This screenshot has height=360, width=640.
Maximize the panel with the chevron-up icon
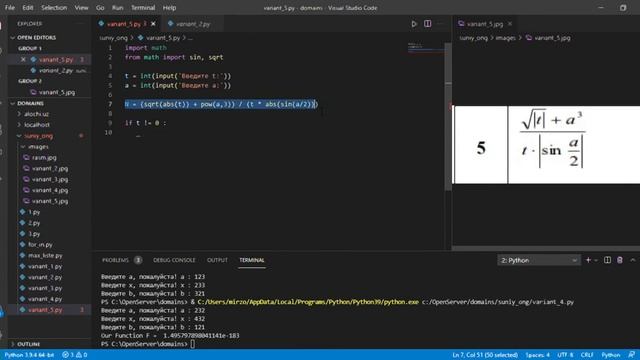(x=633, y=260)
